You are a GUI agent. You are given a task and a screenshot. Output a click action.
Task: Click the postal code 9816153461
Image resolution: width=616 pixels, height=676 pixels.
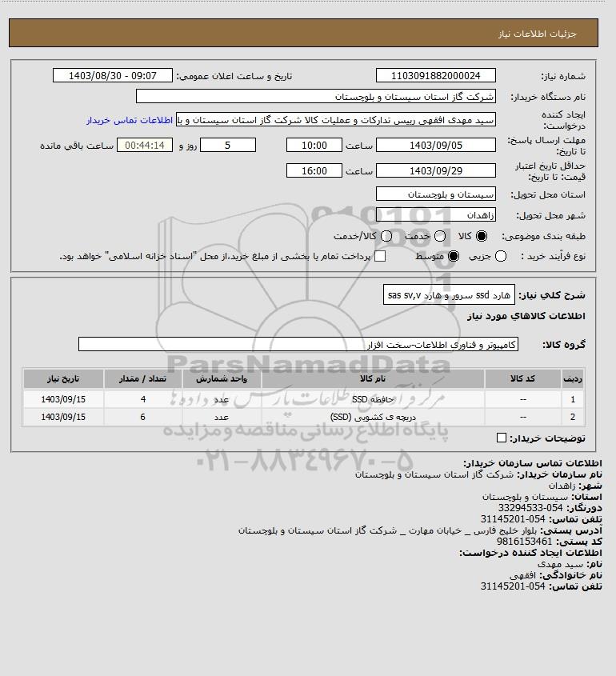pos(525,542)
